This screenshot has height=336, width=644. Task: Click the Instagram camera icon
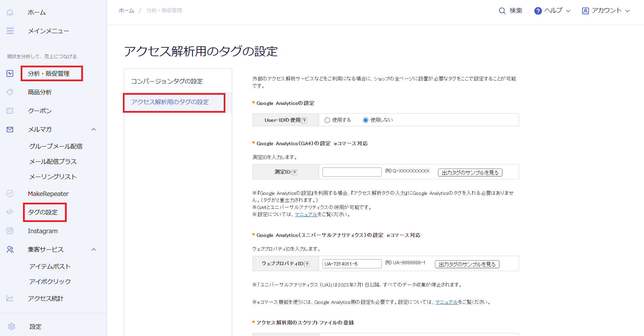[x=10, y=231]
